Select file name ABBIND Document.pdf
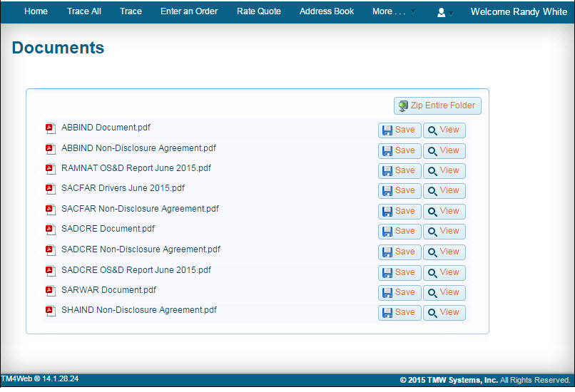Viewport: 575px width, 392px height. [x=106, y=128]
